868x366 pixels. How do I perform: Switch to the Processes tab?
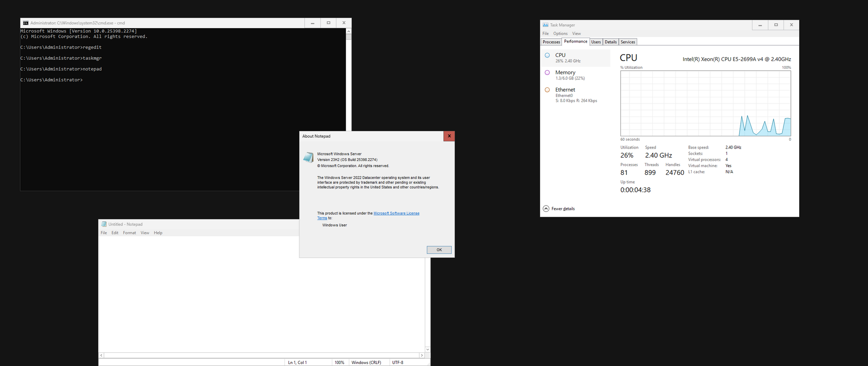(551, 42)
